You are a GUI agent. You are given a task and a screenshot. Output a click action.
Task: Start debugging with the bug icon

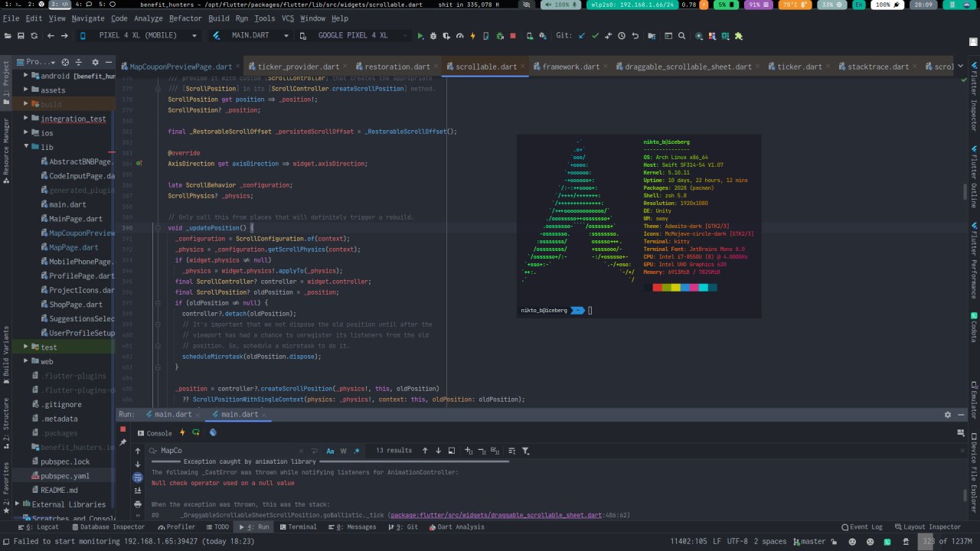pos(433,36)
